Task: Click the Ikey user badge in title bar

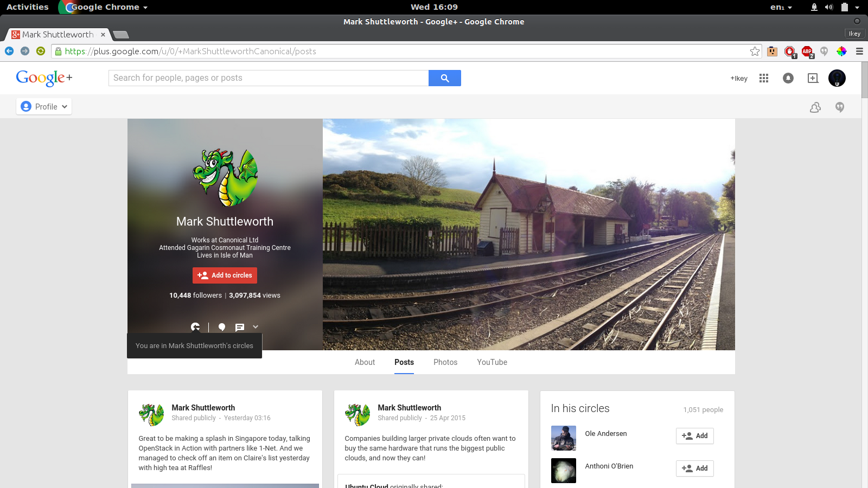Action: click(854, 34)
